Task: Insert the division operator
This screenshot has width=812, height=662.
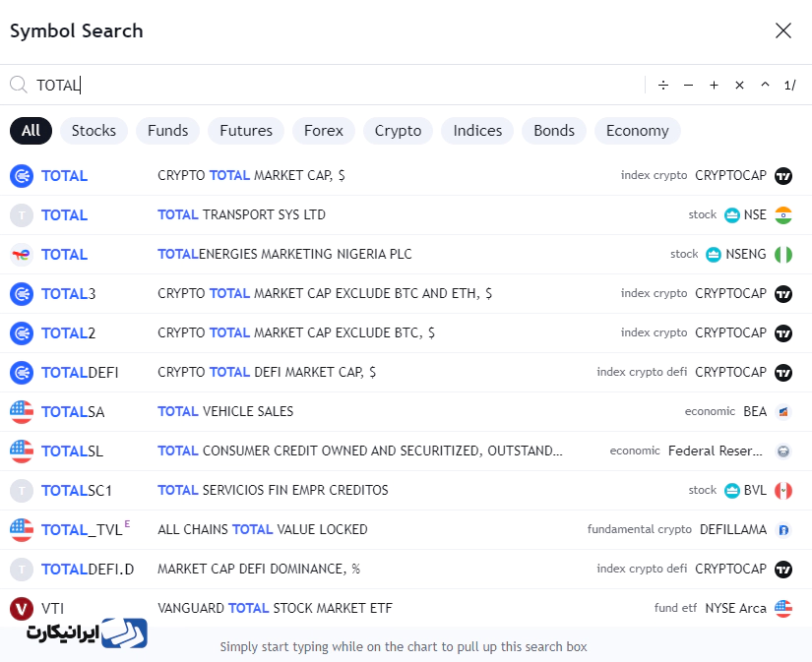Action: 662,85
